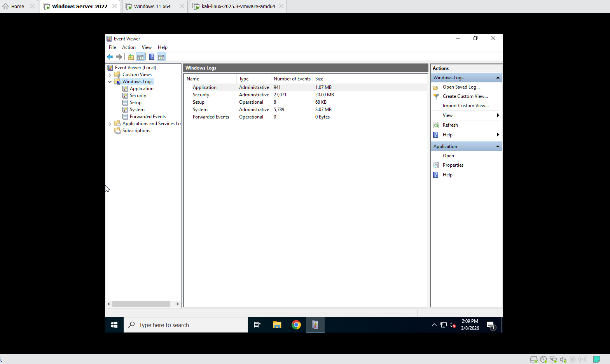Click the Back arrow toolbar icon
The image size is (610, 364).
(110, 57)
